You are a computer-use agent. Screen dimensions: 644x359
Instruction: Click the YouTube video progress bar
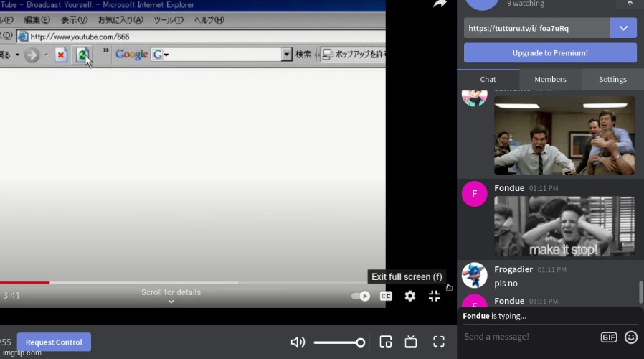point(193,282)
